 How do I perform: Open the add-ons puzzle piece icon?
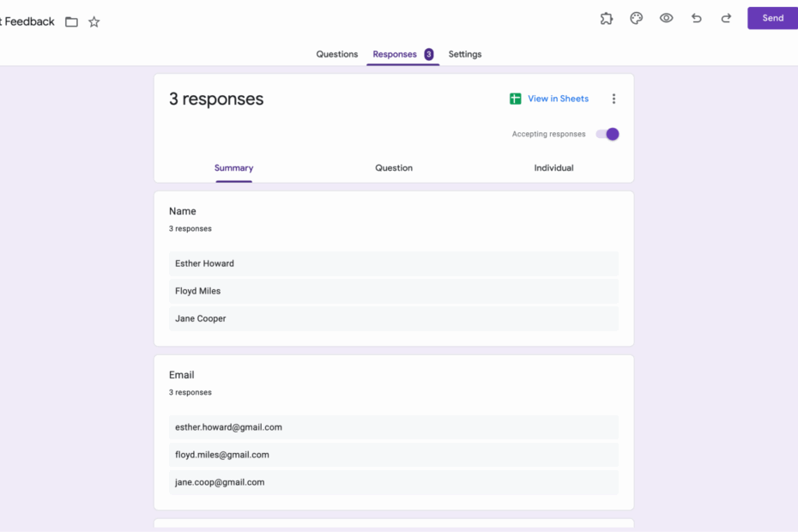point(607,18)
